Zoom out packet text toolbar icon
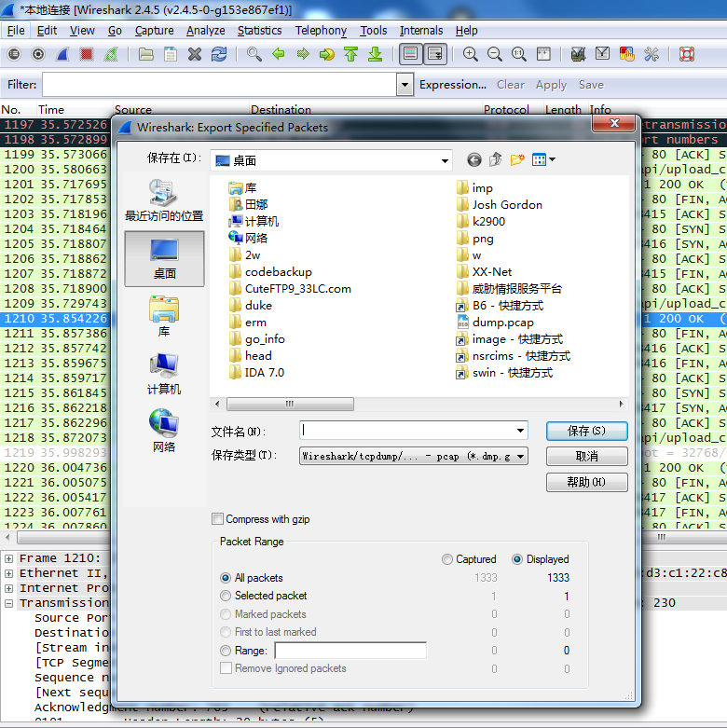The image size is (727, 728). pyautogui.click(x=494, y=54)
